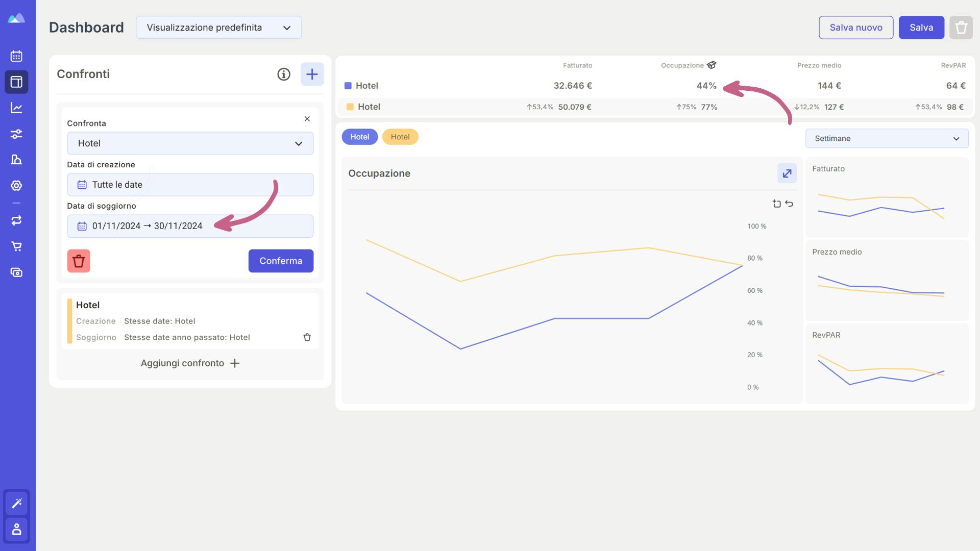Screen dimensions: 980x551
Task: Open the sliders settings sidebar icon
Action: 16,134
